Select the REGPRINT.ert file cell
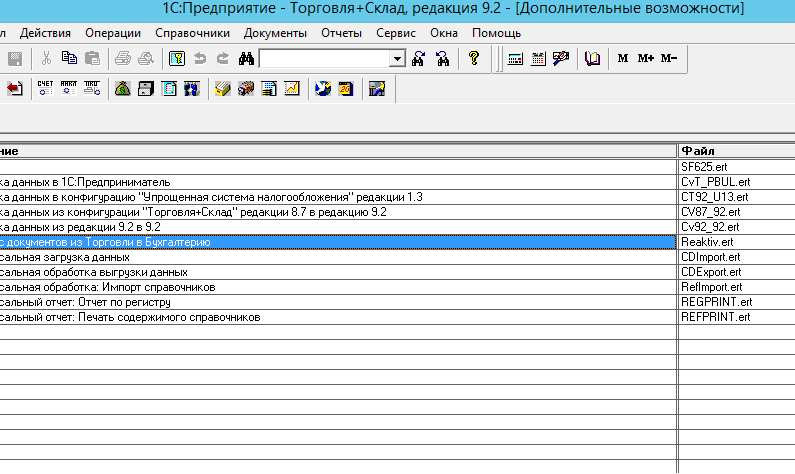The image size is (795, 474). [737, 302]
